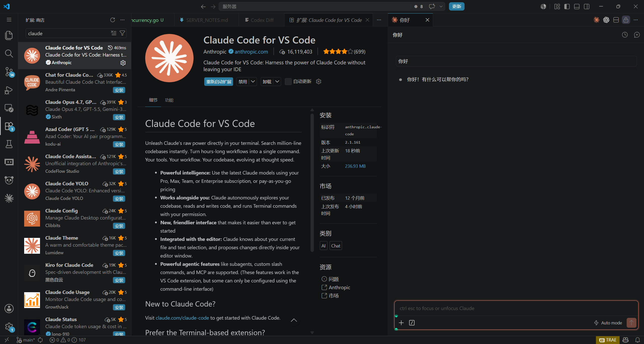The height and width of the screenshot is (344, 644).
Task: Toggle the primary side bar
Action: (x=567, y=7)
